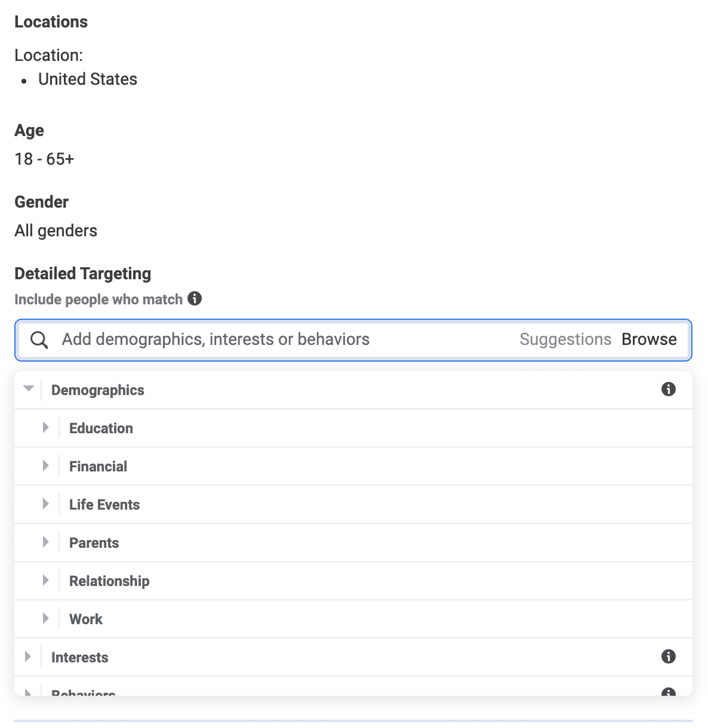
Task: Expand the Relationship subcategory arrow
Action: 45,580
